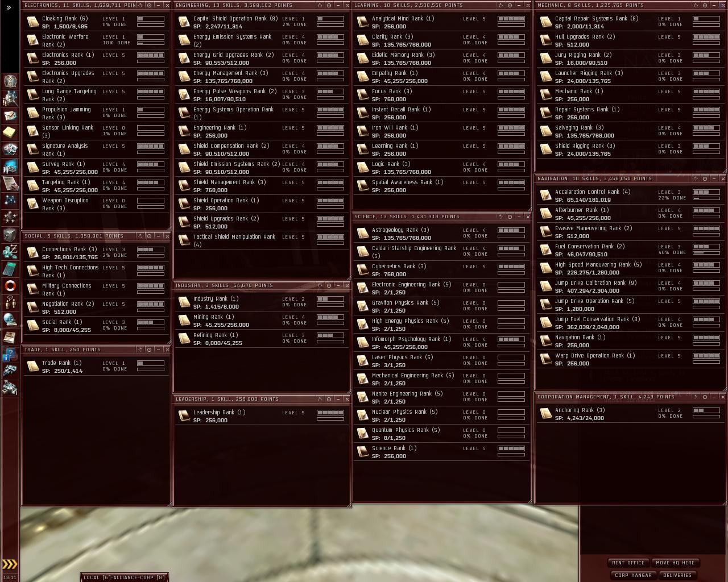The height and width of the screenshot is (582, 728).
Task: Toggle starburst pin in Trade window header
Action: [140, 350]
